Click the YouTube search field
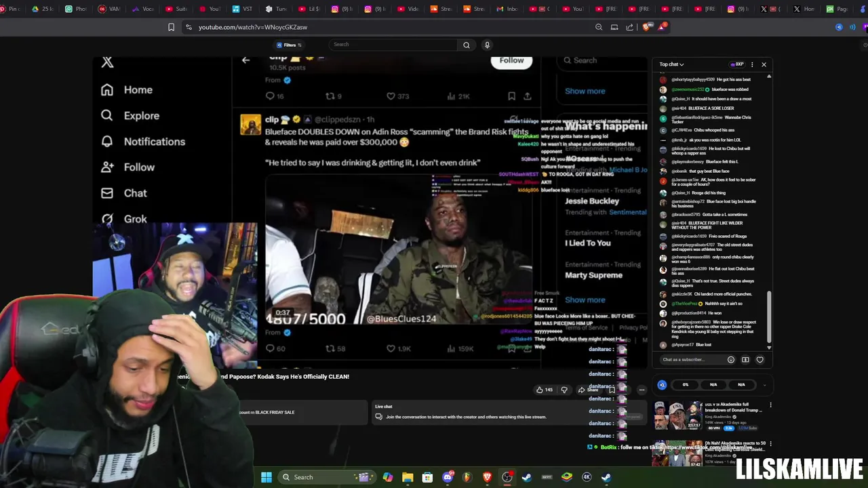 393,45
